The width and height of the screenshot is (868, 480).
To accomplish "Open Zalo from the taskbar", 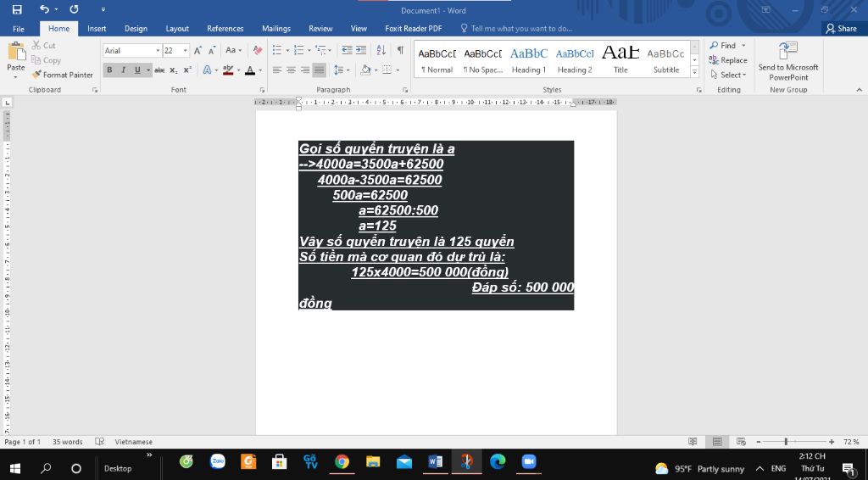I will (x=218, y=461).
